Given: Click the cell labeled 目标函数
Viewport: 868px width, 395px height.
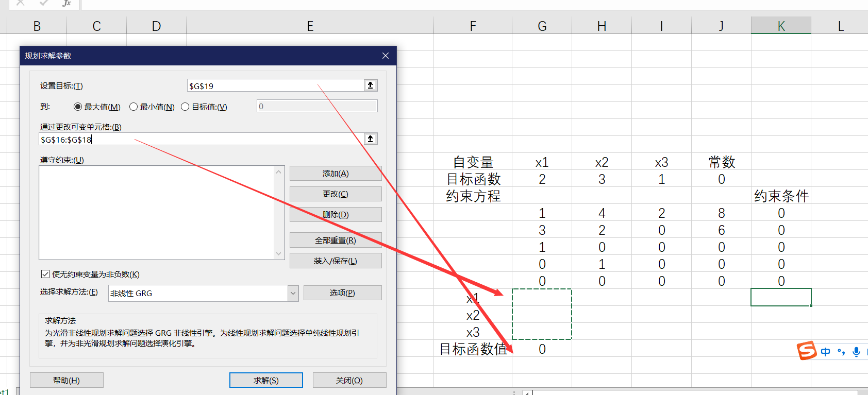Looking at the screenshot, I should (473, 179).
